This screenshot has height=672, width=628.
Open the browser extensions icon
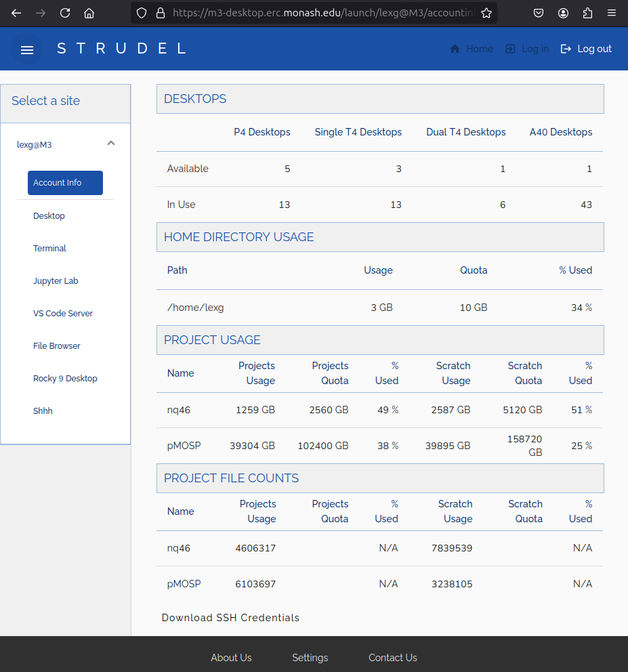pos(587,13)
